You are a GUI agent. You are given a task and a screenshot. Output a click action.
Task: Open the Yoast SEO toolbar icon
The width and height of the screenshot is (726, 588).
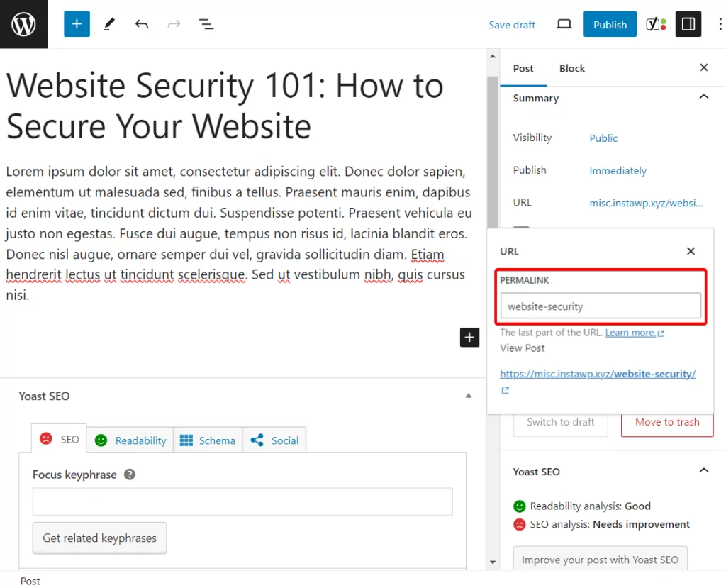(x=656, y=24)
